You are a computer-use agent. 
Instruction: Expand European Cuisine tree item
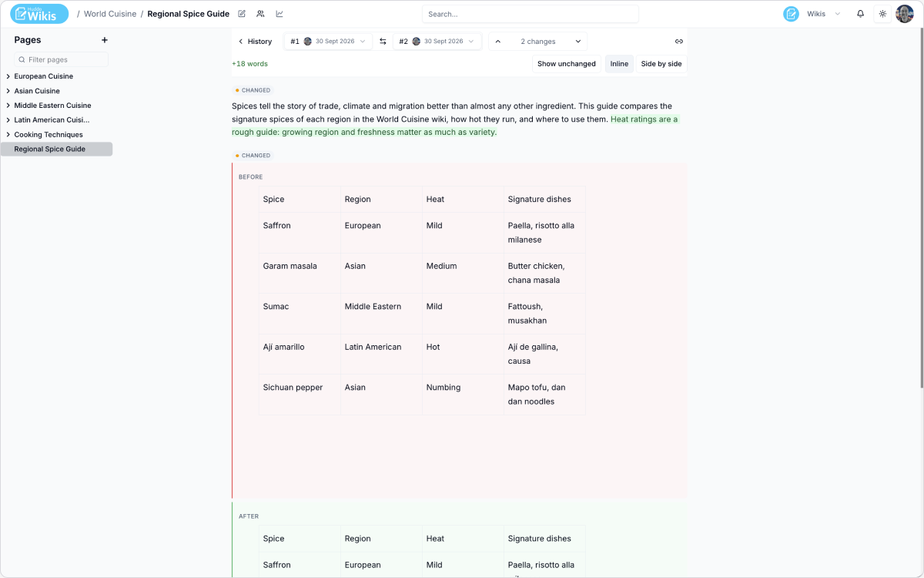tap(8, 76)
